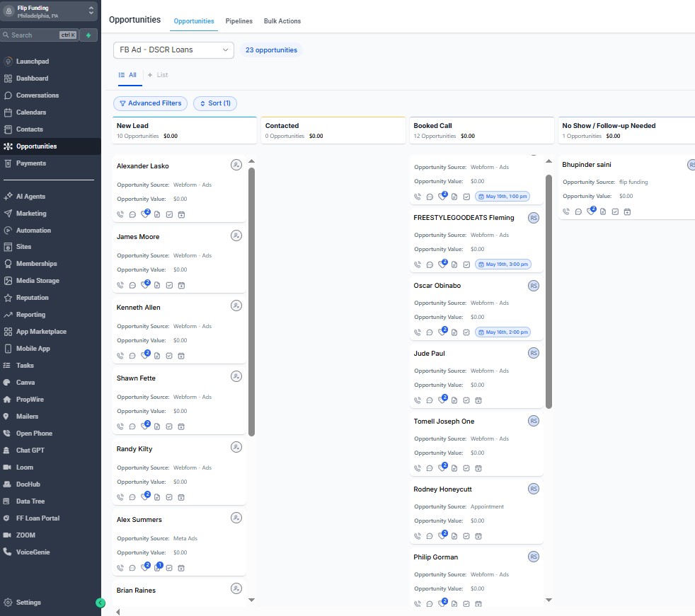Viewport: 695px width, 616px height.
Task: Open Advanced Filters panel
Action: coord(150,103)
